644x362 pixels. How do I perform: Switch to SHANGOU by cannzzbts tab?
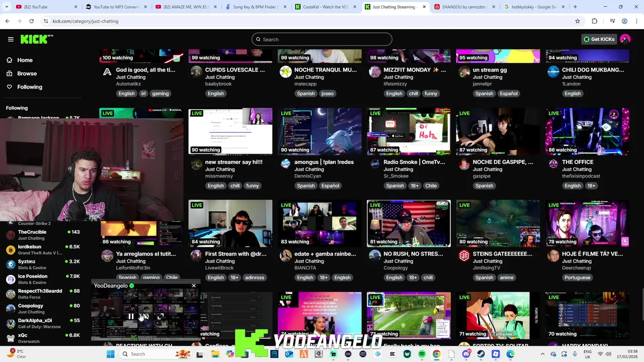(x=464, y=7)
